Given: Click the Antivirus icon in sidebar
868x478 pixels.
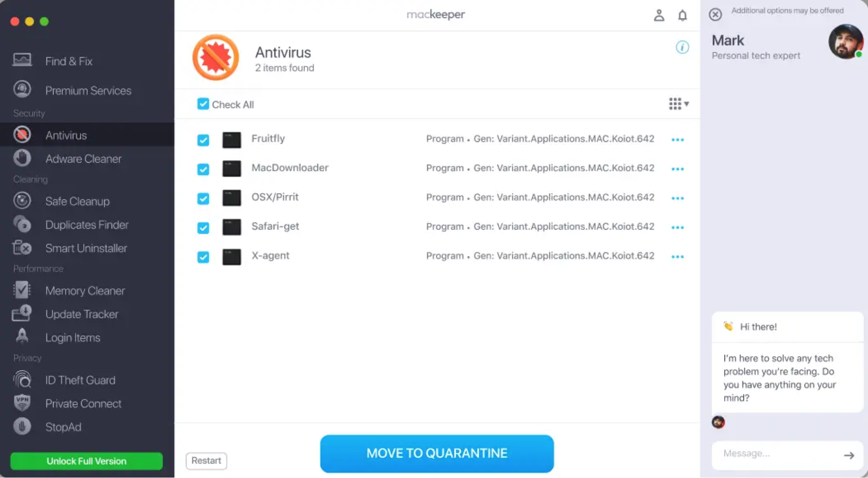Looking at the screenshot, I should point(22,135).
